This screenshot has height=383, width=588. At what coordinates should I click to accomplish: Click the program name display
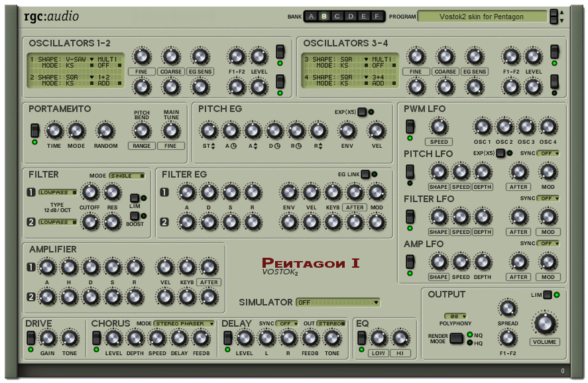(x=482, y=17)
